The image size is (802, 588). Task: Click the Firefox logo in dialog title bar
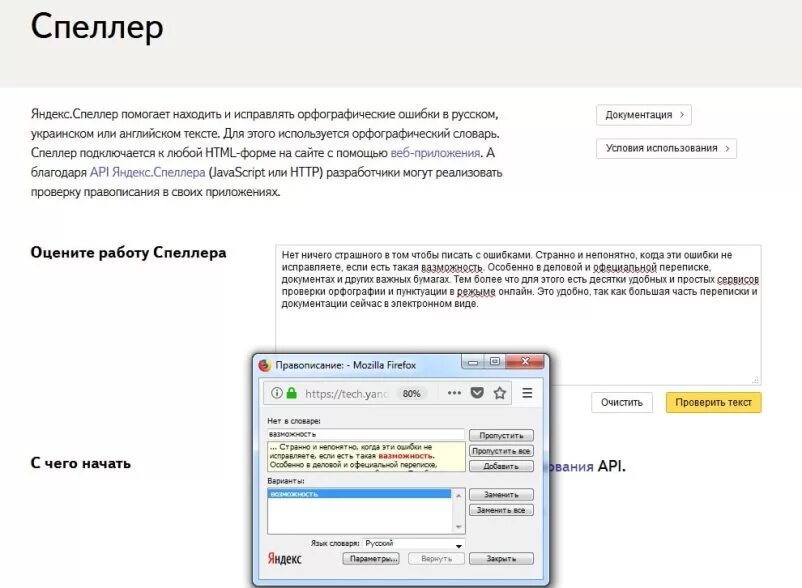(x=264, y=365)
